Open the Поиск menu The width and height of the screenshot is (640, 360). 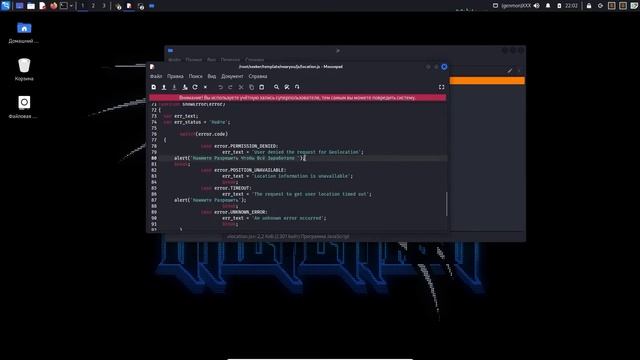pyautogui.click(x=196, y=76)
